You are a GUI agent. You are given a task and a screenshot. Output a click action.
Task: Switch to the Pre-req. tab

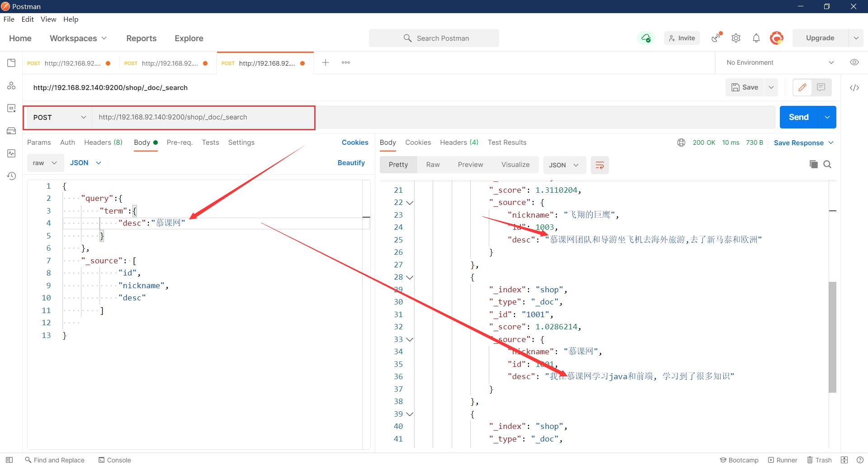179,143
